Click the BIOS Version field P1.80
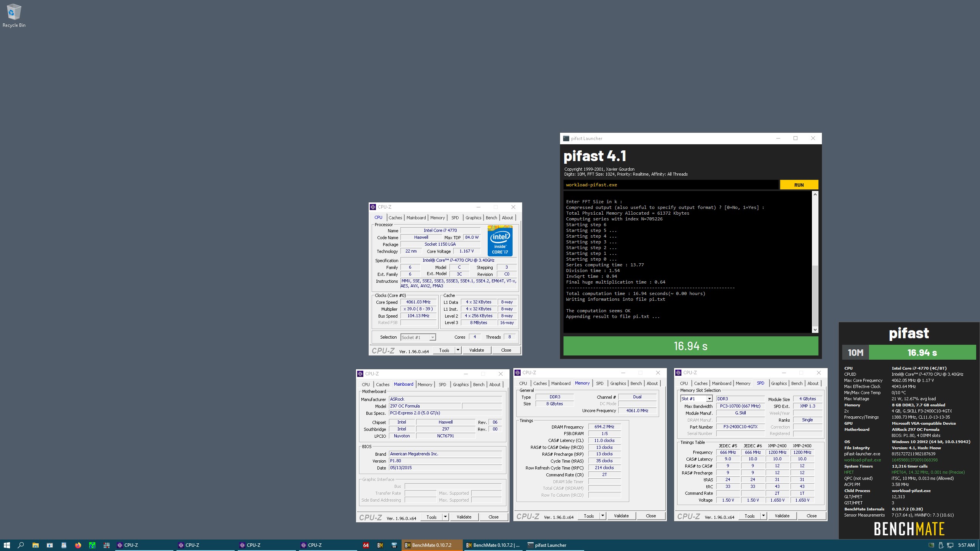 click(x=445, y=461)
